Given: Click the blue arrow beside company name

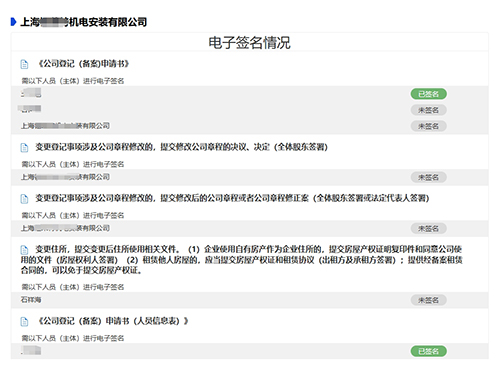Looking at the screenshot, I should [x=13, y=22].
